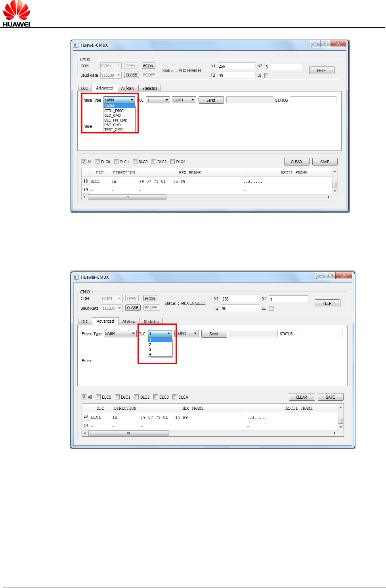The image size is (386, 588).
Task: Toggle UI checkbox in window with Frame Type list
Action: (267, 76)
